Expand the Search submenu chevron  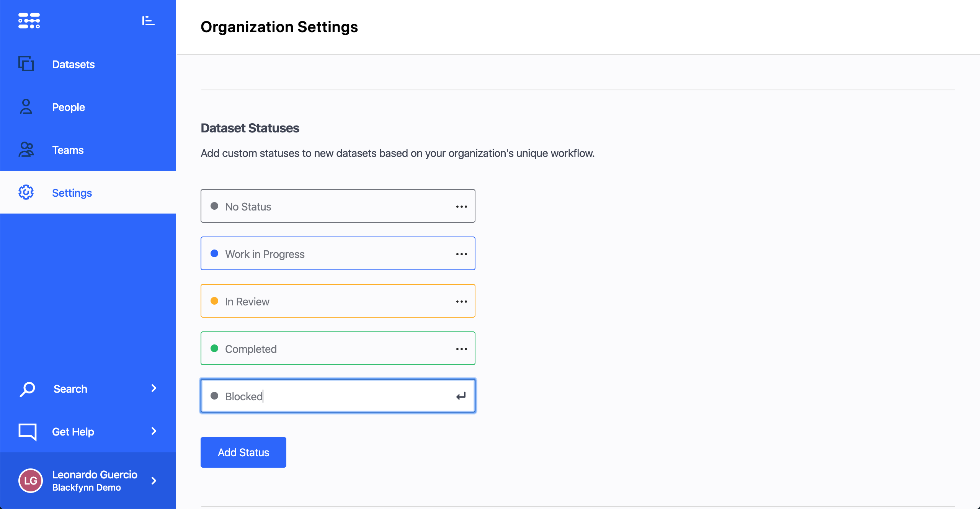tap(154, 388)
